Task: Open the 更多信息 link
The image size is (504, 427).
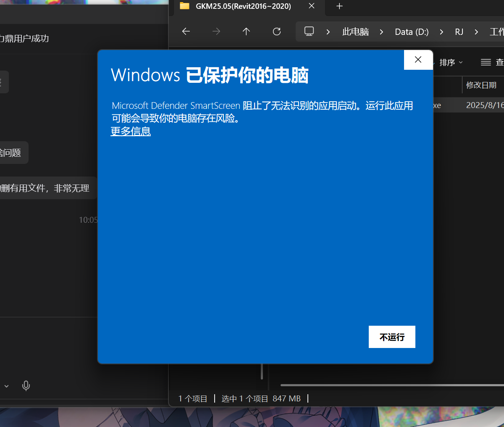Action: coord(131,131)
